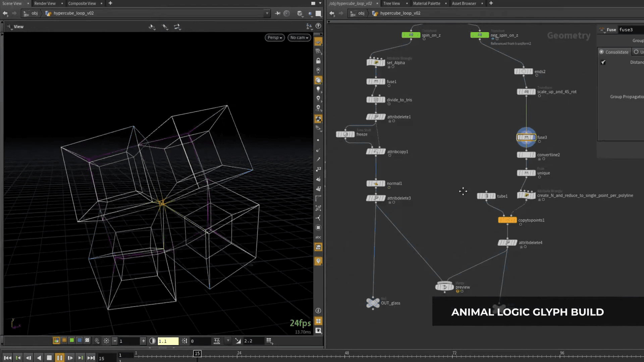The image size is (644, 362).
Task: Select the orange copytopoints1 node
Action: 507,220
